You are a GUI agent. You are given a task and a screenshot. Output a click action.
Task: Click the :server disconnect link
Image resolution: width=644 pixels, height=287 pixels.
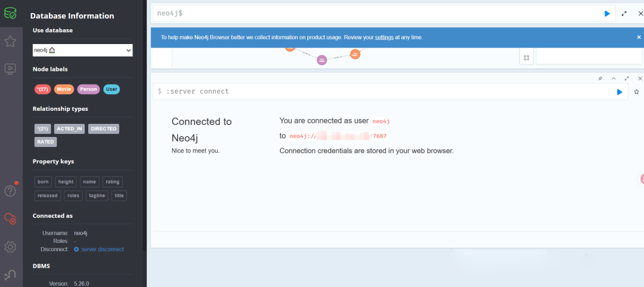(x=99, y=249)
